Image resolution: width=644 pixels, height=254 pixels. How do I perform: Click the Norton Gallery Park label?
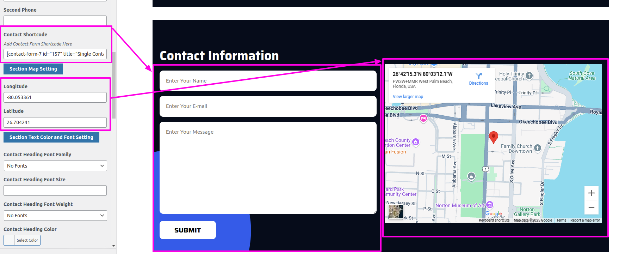tap(527, 212)
